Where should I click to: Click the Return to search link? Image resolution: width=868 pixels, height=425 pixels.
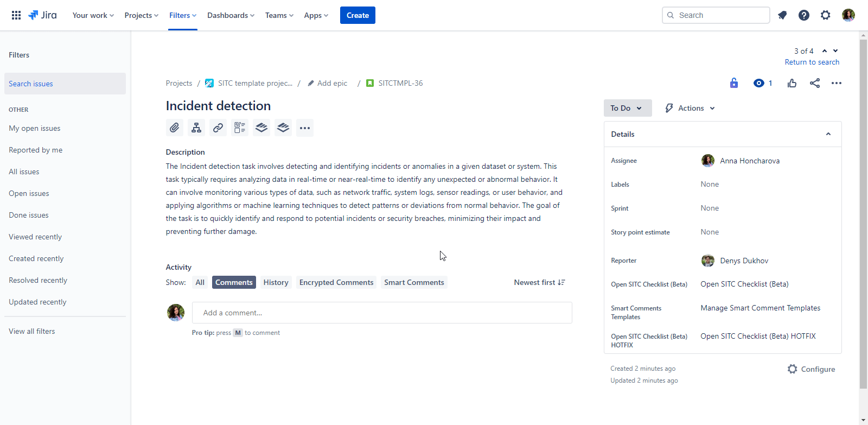pos(812,62)
